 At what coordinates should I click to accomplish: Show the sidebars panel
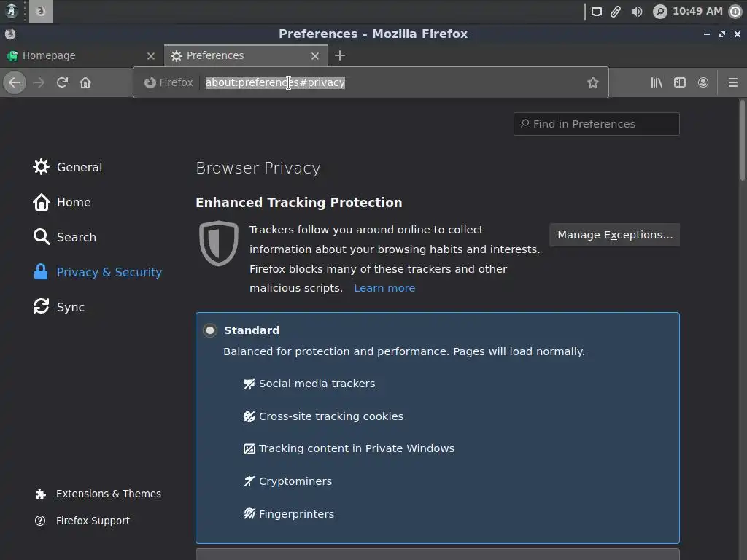pyautogui.click(x=680, y=82)
